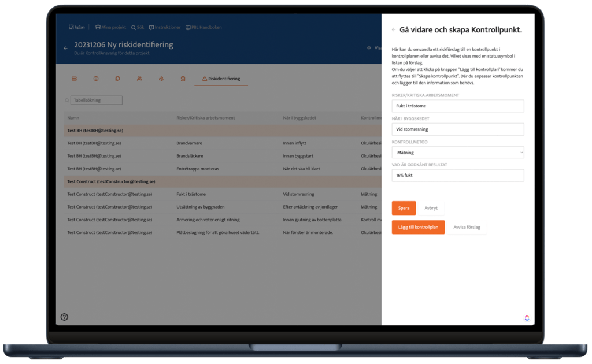Click the Vad är godkänt resultat field
The width and height of the screenshot is (592, 364).
pyautogui.click(x=457, y=176)
